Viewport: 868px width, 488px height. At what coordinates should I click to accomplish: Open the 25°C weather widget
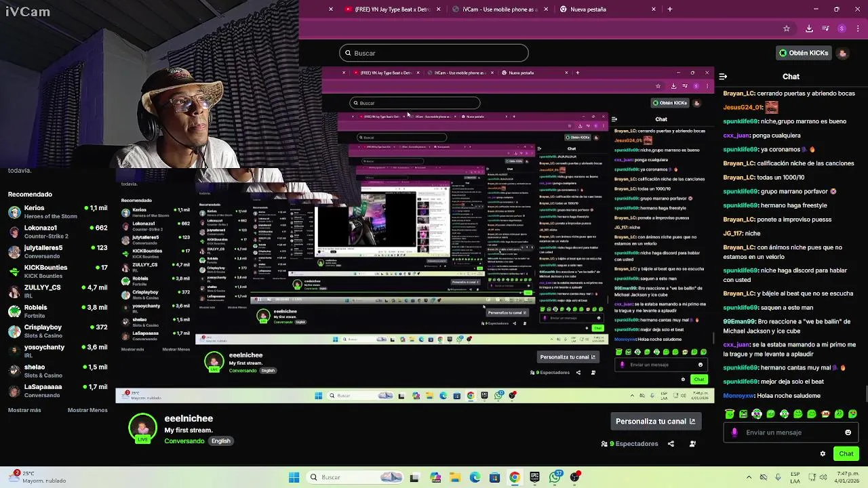[37, 476]
